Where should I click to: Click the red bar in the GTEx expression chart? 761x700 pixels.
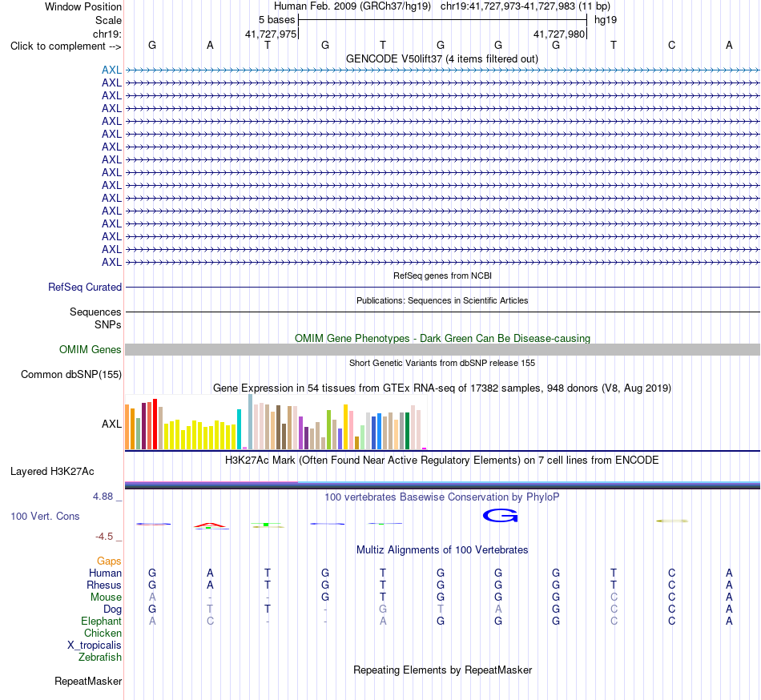pos(155,424)
